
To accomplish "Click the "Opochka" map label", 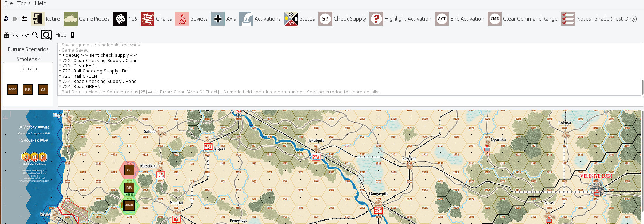I will 498,139.
